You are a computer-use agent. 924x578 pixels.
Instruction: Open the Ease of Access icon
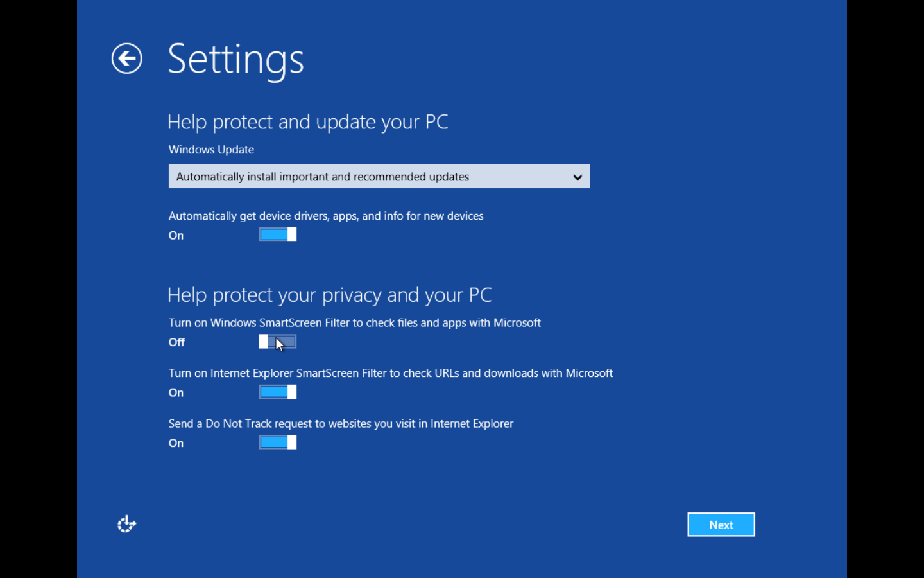pyautogui.click(x=126, y=524)
